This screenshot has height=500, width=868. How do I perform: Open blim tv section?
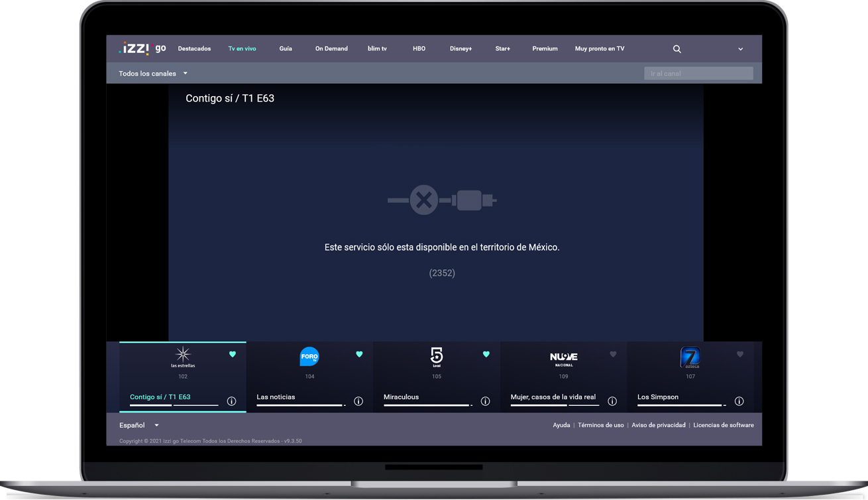coord(377,48)
